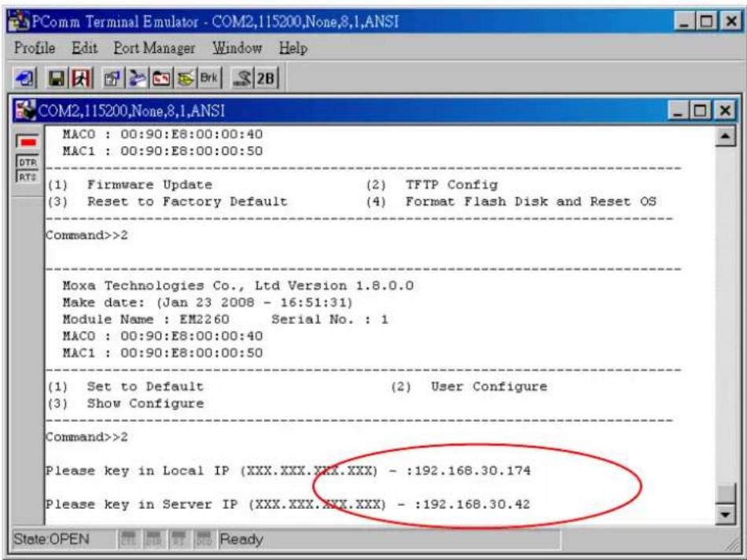The height and width of the screenshot is (560, 747).
Task: Click the vertical scrollbar thumb
Action: click(x=726, y=493)
